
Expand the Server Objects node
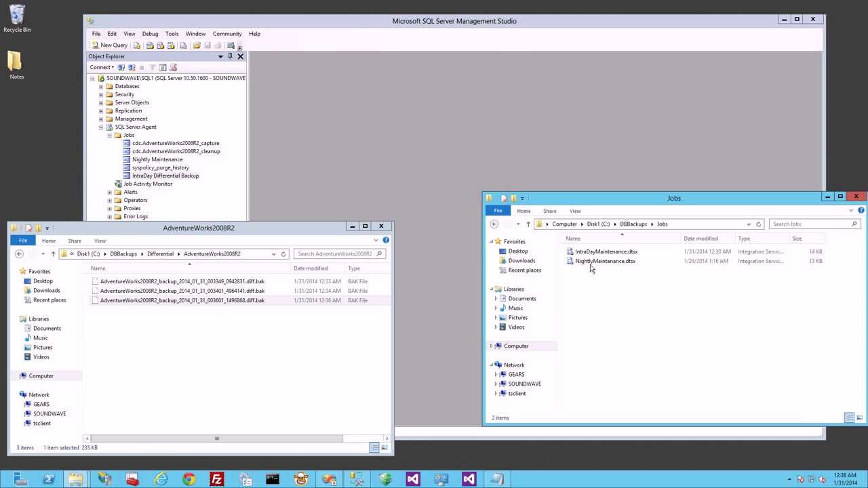101,102
